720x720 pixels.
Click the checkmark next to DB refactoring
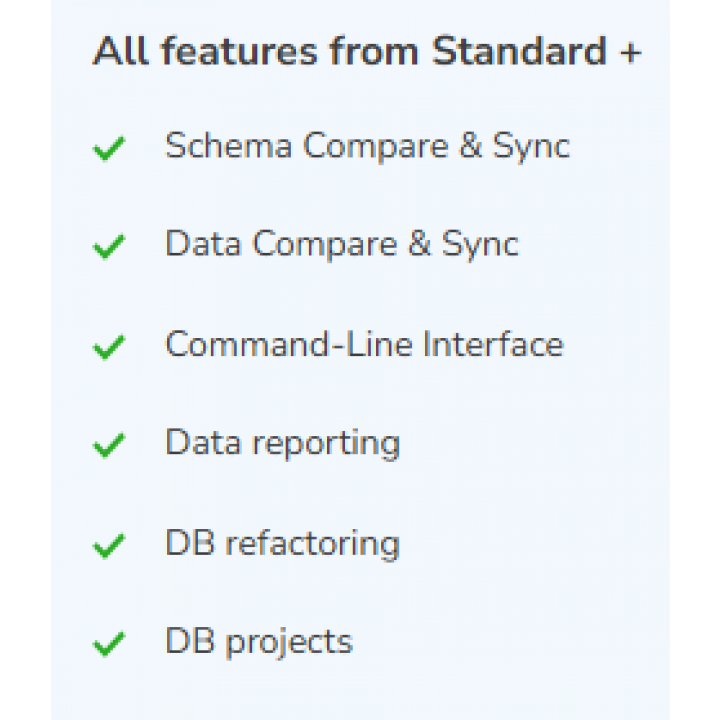click(x=109, y=546)
